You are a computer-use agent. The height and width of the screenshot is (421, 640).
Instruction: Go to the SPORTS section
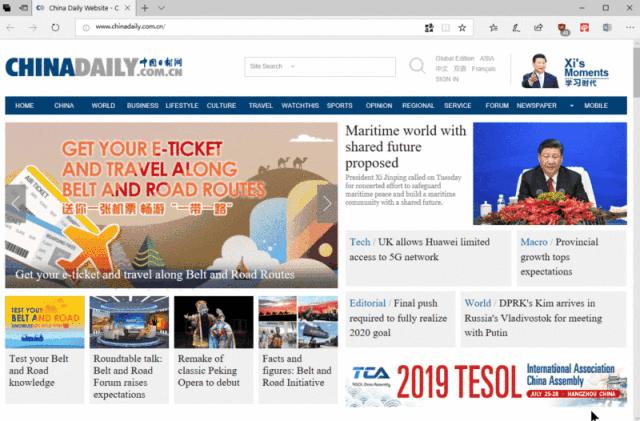coord(339,105)
